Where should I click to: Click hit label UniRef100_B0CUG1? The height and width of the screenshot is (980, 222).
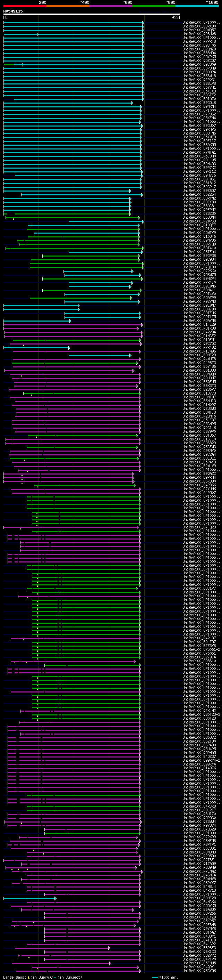(199, 848)
